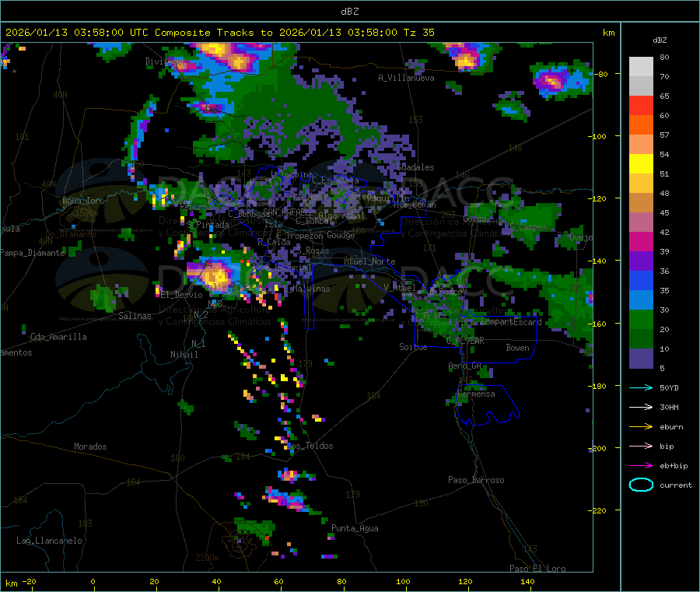
Task: Click the 'Aero_GA' map label
Action: [464, 366]
